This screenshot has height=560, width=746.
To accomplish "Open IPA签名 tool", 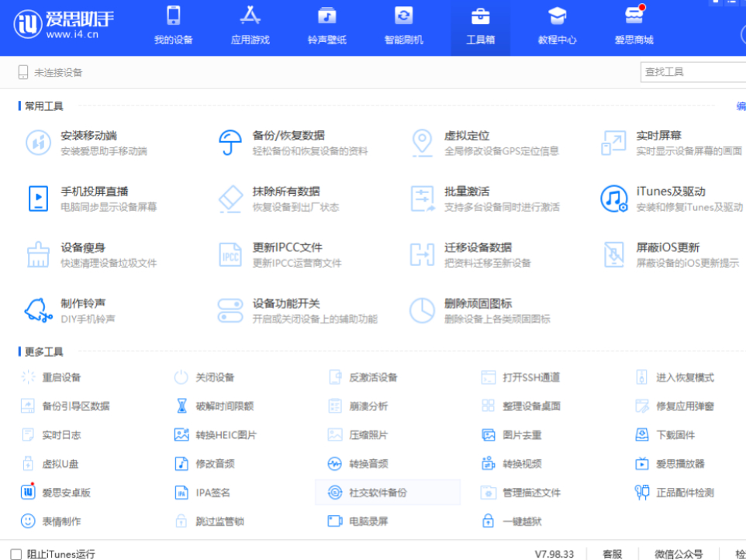I will [x=202, y=493].
